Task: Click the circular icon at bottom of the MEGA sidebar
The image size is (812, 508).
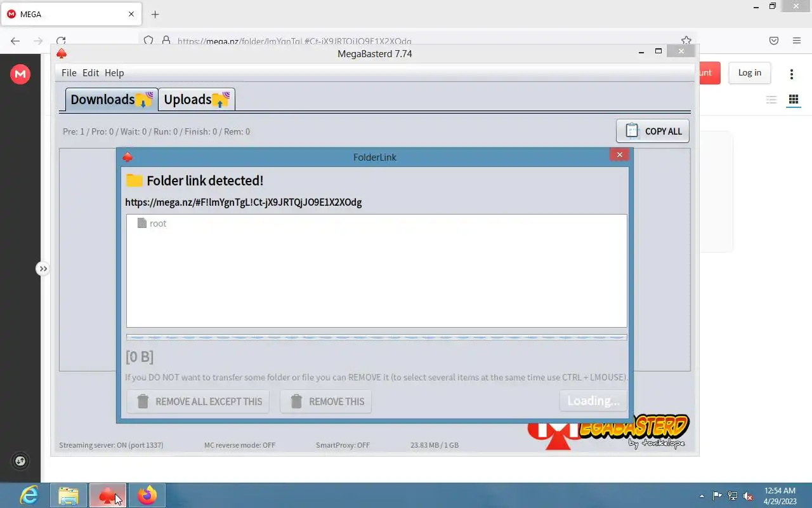Action: click(20, 461)
